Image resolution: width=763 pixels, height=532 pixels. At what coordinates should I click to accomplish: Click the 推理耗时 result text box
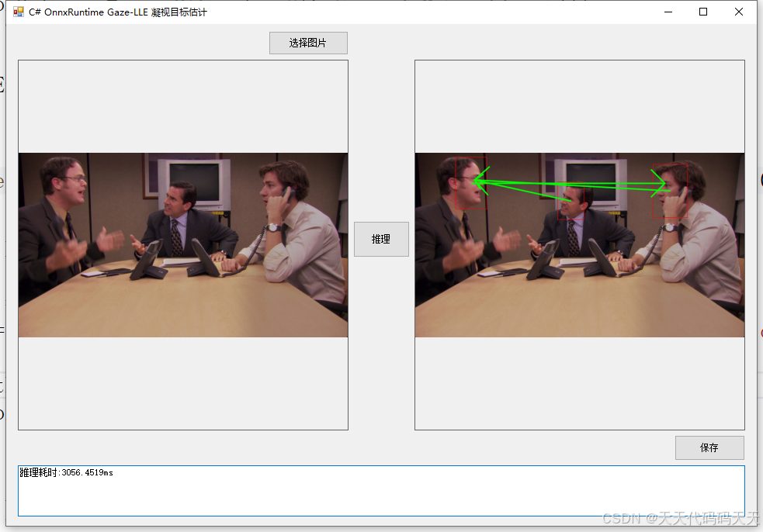pos(381,491)
